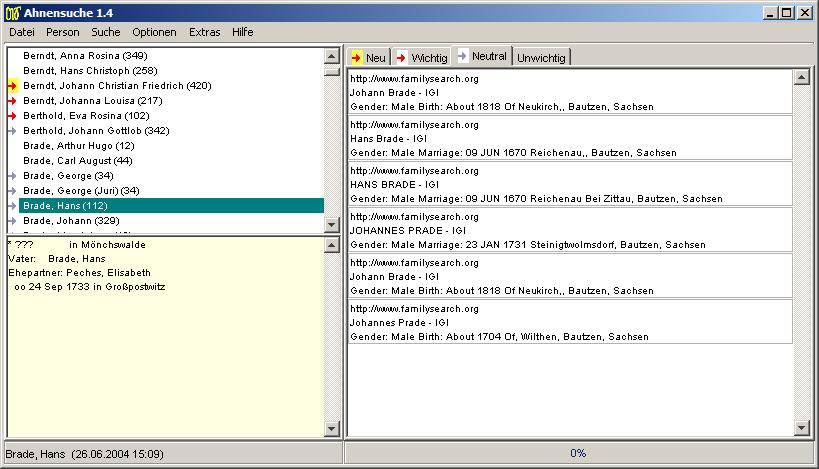Image resolution: width=819 pixels, height=469 pixels.
Task: Click the gray arrow next to Brade, Hans (112)
Action: coord(13,206)
